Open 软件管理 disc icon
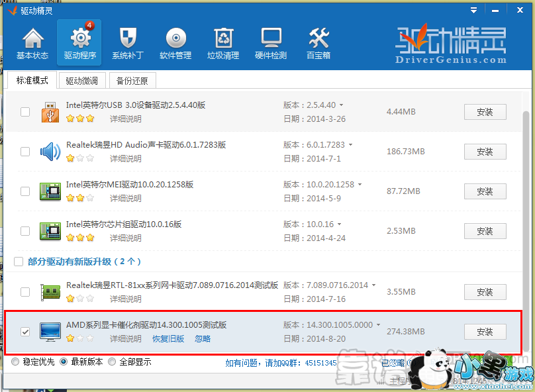The width and height of the screenshot is (535, 392). (175, 44)
